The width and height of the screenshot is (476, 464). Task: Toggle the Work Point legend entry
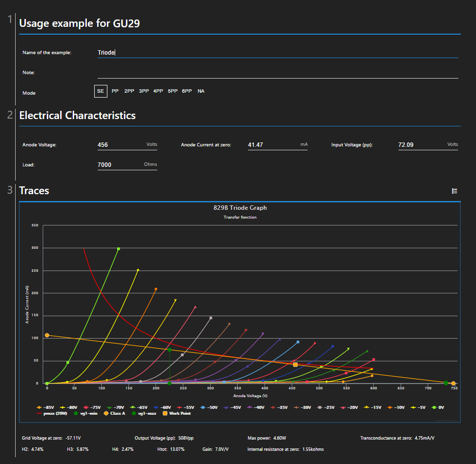point(177,413)
